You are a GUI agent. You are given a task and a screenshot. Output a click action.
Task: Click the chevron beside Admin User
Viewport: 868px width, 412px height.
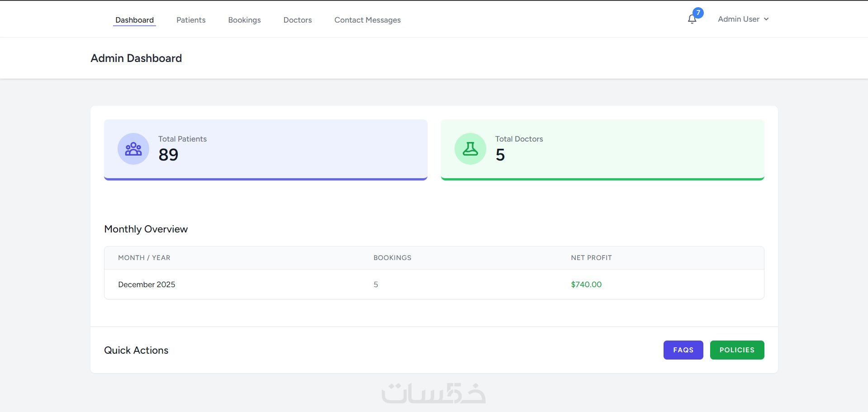tap(766, 19)
